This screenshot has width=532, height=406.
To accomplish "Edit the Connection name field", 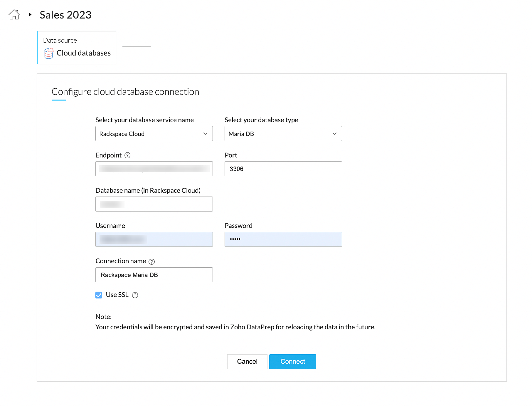I will coord(154,275).
